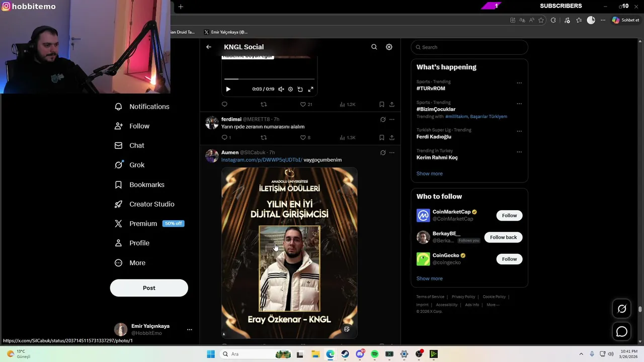Open account menu for Emir Yalçınkaya
This screenshot has height=362, width=644.
(153, 329)
